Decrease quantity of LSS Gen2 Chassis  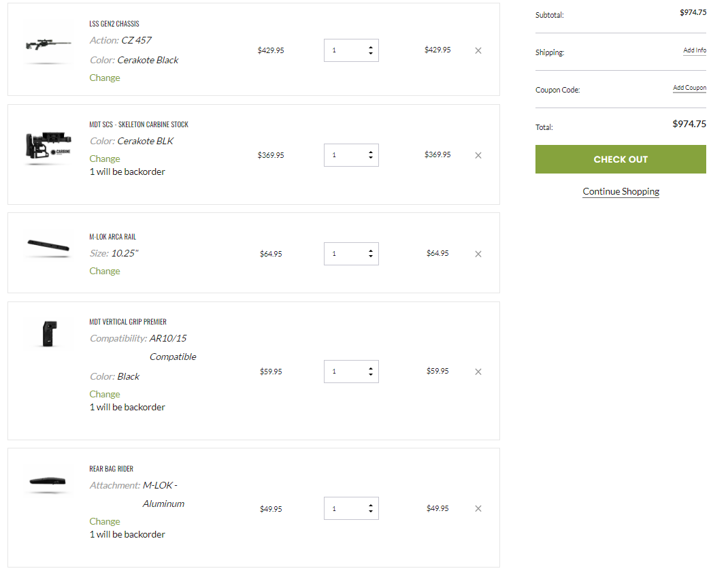click(371, 53)
